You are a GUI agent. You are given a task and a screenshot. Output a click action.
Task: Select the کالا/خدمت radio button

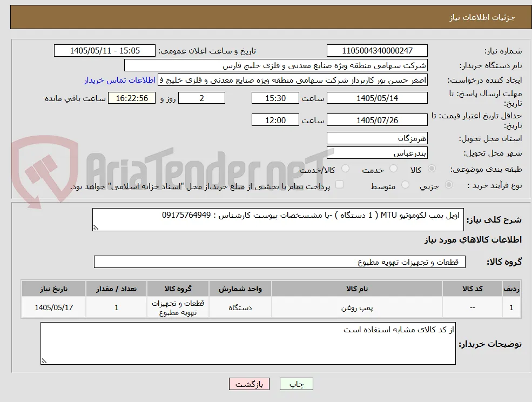pyautogui.click(x=345, y=169)
